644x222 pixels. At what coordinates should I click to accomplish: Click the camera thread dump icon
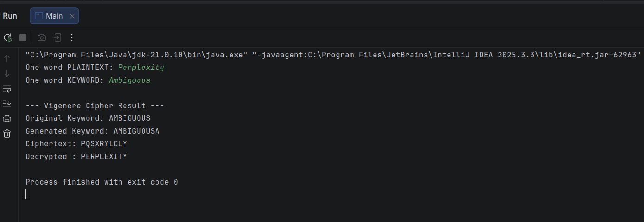pos(42,37)
